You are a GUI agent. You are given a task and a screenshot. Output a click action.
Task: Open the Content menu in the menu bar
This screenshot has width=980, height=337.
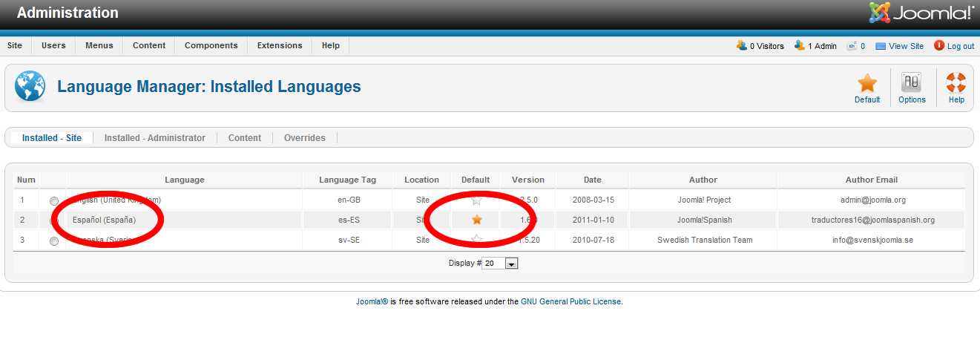[x=149, y=45]
